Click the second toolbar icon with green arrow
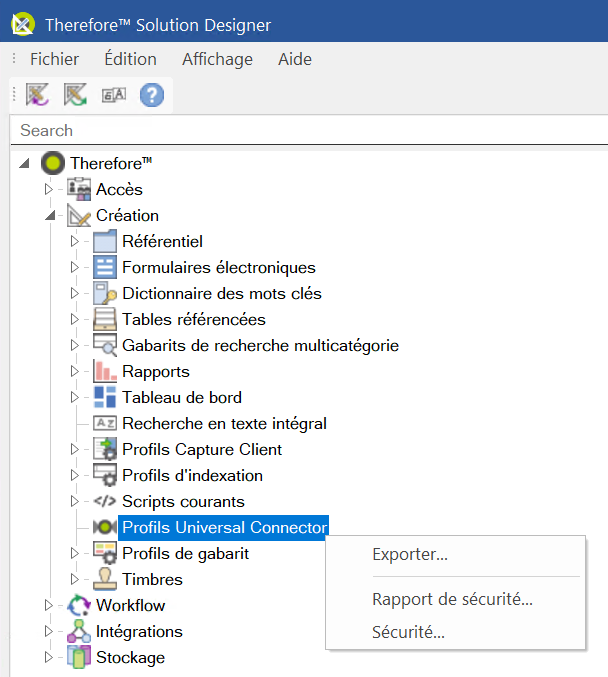The image size is (608, 677). (x=75, y=95)
